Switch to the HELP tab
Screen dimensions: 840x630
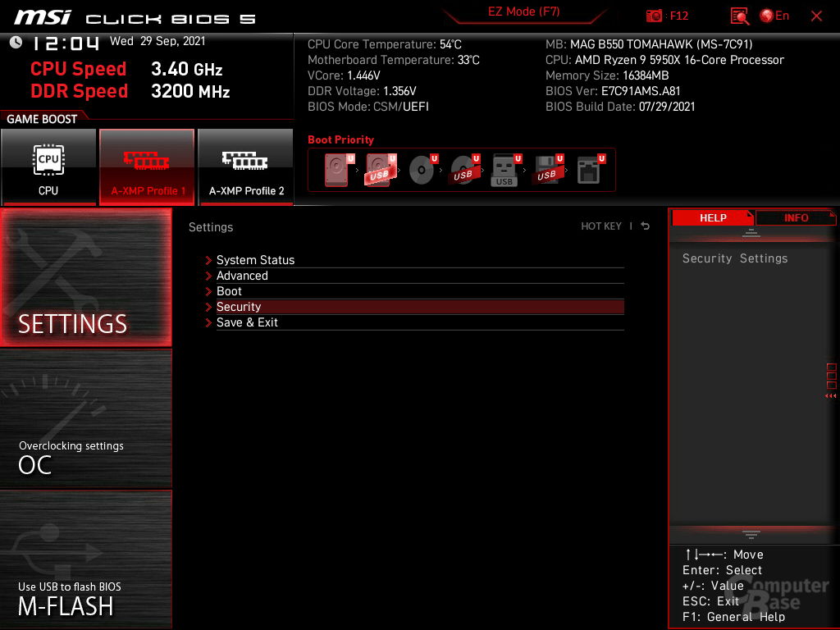pos(713,217)
